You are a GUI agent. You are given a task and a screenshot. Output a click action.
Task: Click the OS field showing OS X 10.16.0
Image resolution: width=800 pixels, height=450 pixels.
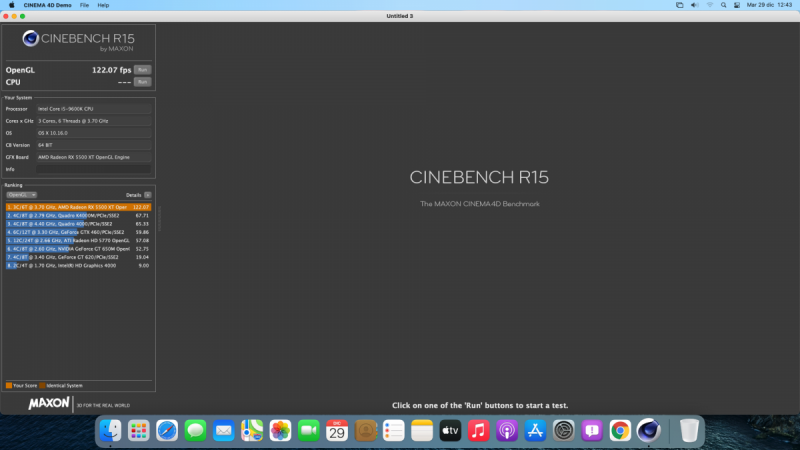click(93, 133)
